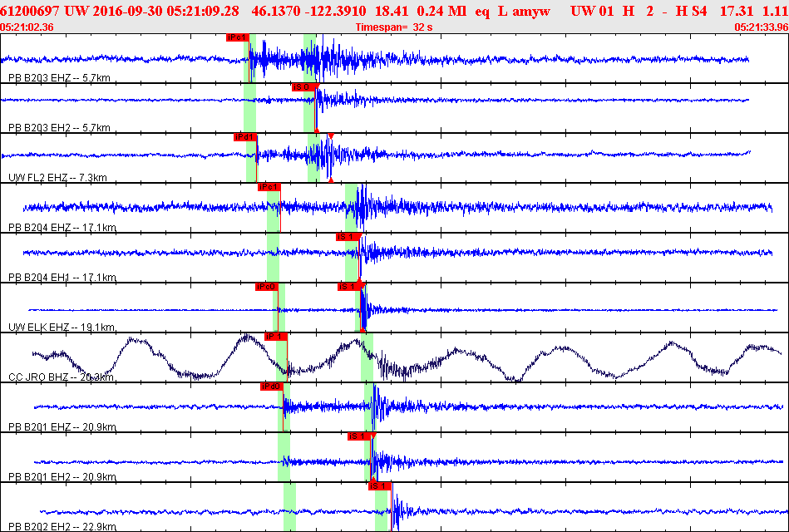Select the iPd1 pick on UW FL2 EHZ
Viewport: 789px width, 532px height.
pos(245,137)
